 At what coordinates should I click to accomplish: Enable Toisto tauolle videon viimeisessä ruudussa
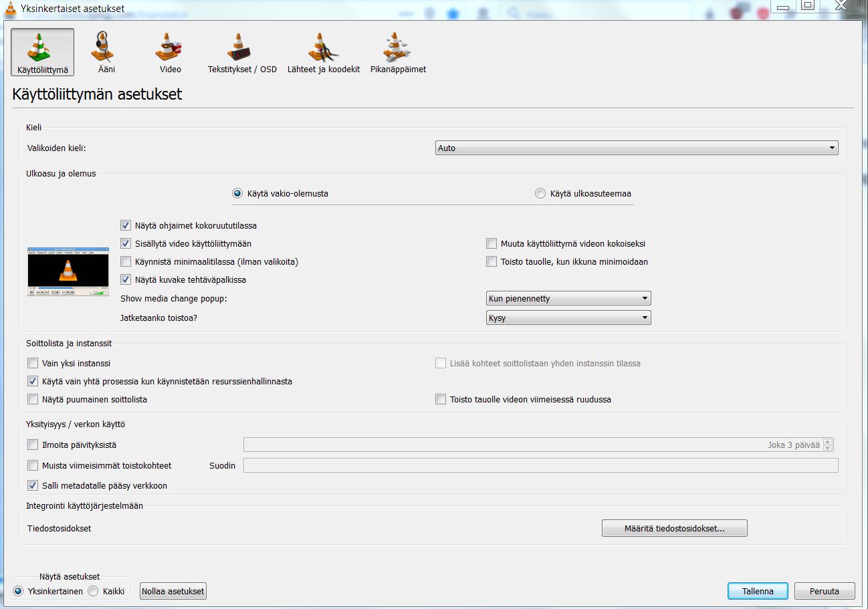(x=441, y=400)
